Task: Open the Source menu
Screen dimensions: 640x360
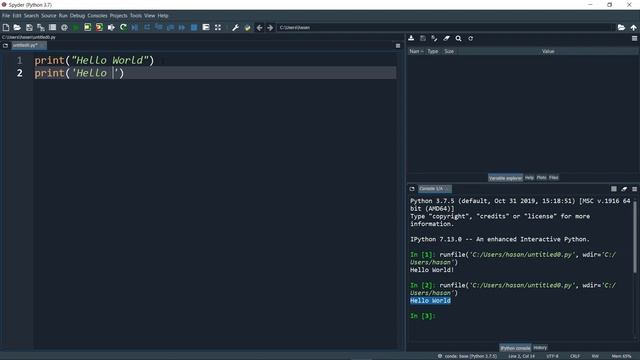Action: [49, 16]
